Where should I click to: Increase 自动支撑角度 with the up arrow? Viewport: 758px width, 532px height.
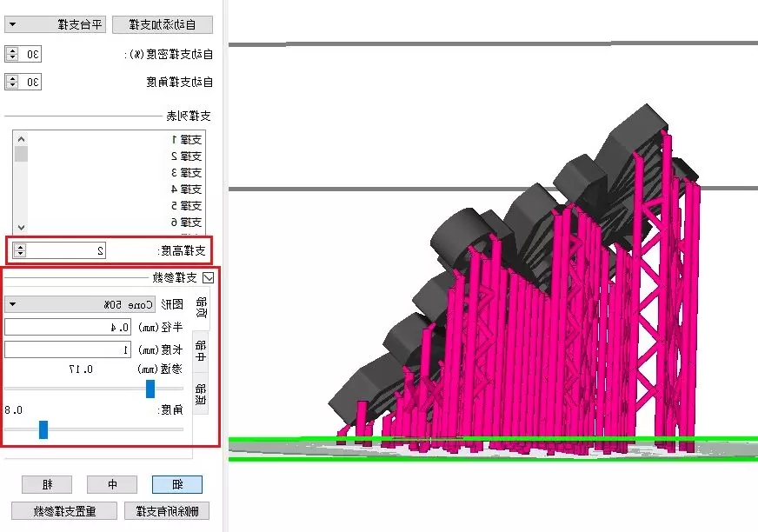[12, 78]
